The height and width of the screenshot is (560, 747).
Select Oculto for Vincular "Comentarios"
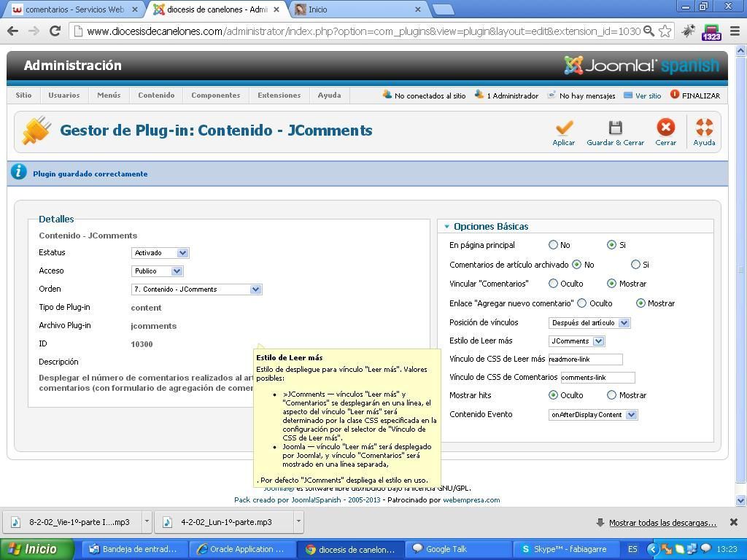(x=553, y=284)
